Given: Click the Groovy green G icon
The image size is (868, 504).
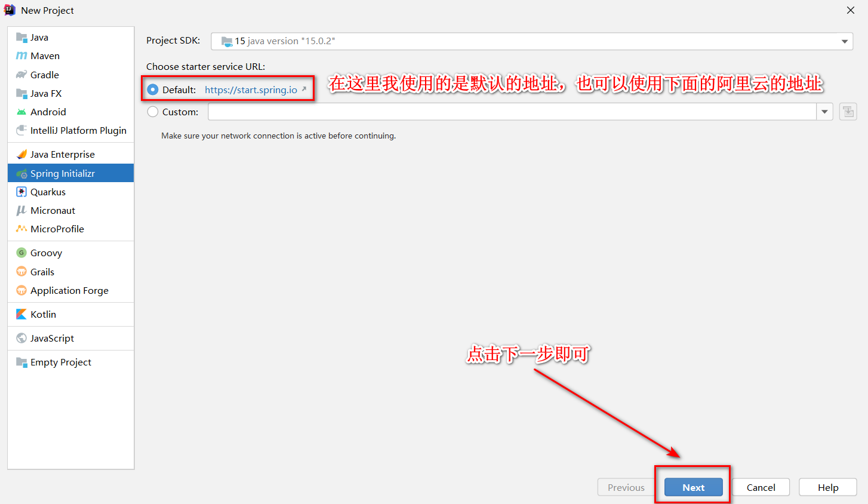Looking at the screenshot, I should coord(21,253).
